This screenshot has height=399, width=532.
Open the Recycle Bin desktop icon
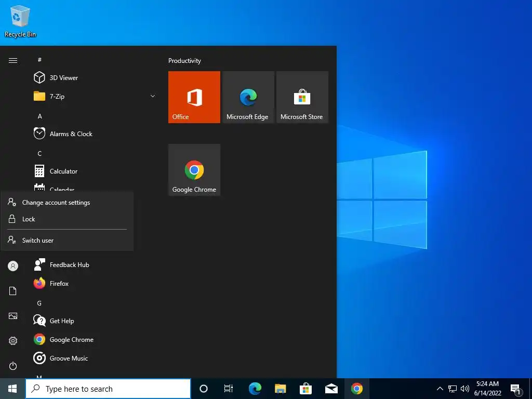pos(20,21)
